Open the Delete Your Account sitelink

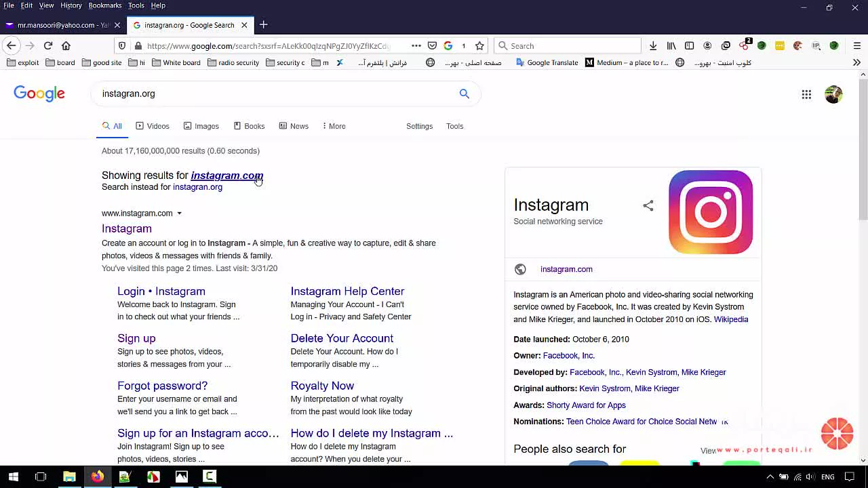coord(342,338)
